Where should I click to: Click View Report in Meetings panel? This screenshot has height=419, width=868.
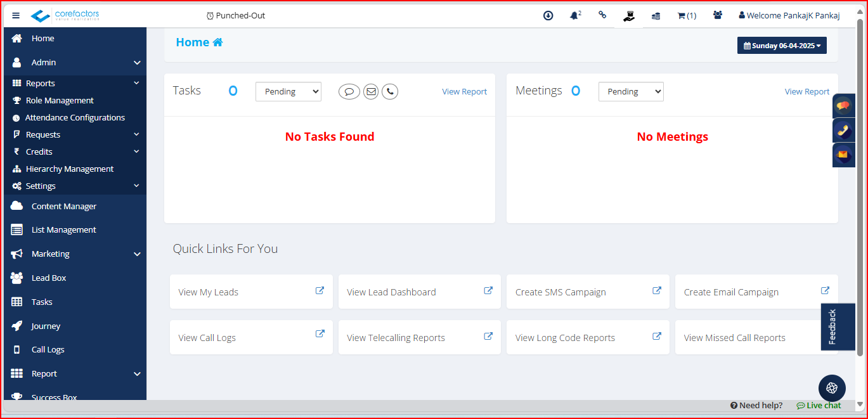[807, 92]
